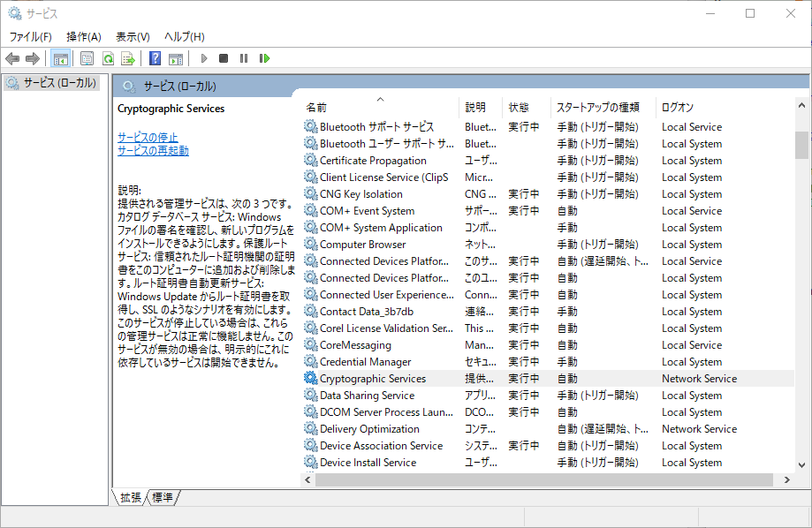812x528 pixels.
Task: Click the Start service play icon
Action: [x=204, y=58]
